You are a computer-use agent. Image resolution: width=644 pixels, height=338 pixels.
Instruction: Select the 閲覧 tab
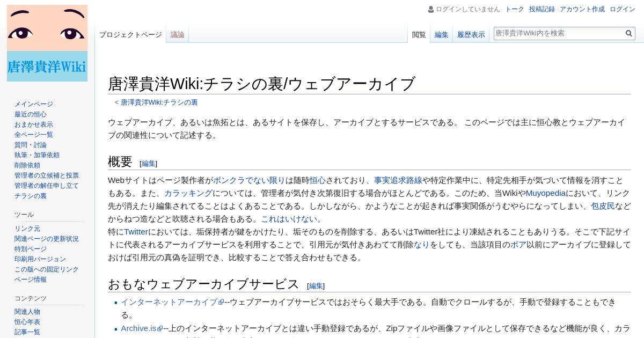419,34
